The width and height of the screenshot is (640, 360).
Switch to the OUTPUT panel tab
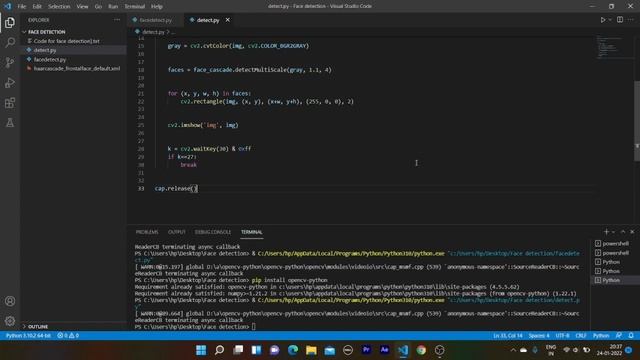point(177,232)
